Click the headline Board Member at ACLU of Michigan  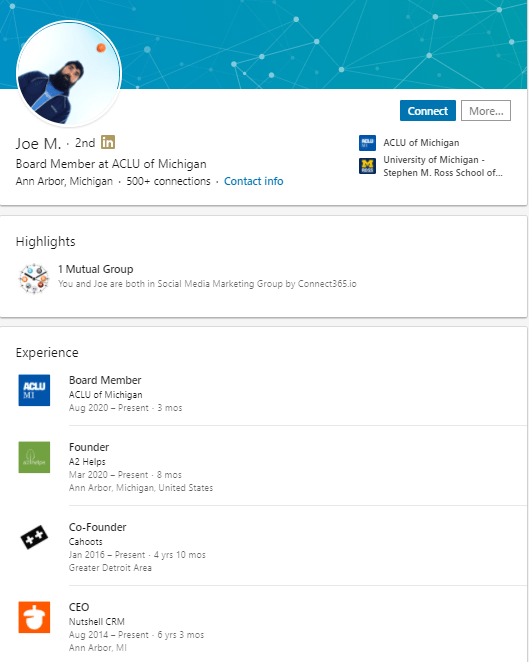click(111, 164)
